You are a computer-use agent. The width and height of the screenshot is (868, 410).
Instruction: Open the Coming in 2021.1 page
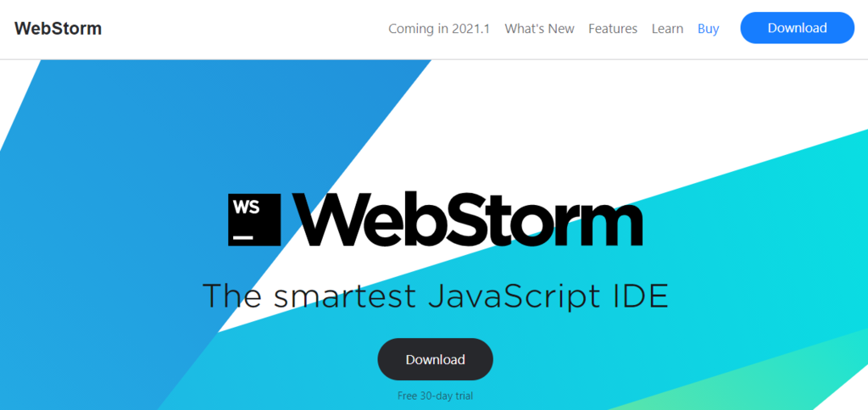coord(439,29)
